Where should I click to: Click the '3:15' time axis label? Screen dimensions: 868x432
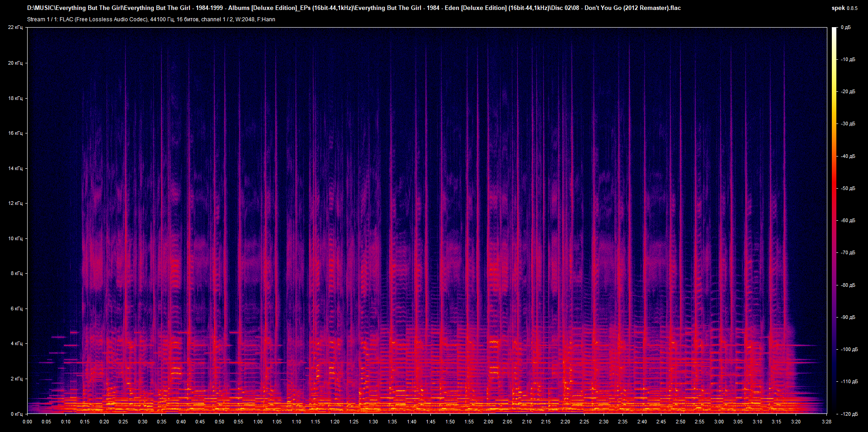tap(776, 422)
